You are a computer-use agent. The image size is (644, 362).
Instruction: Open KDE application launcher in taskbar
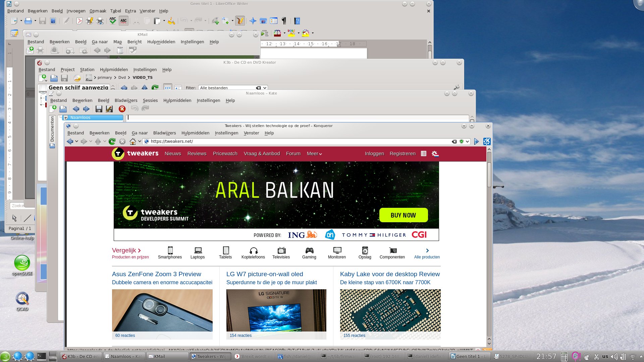pyautogui.click(x=5, y=356)
